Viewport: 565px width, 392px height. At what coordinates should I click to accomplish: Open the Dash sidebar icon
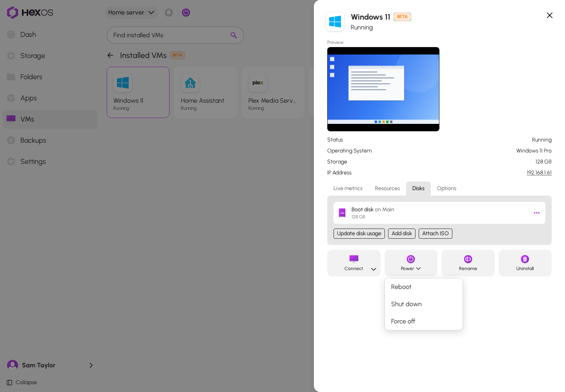point(11,34)
